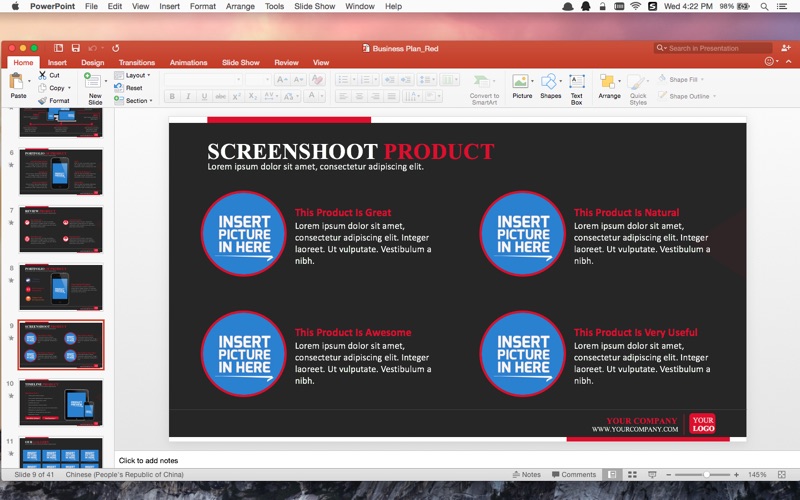
Task: Toggle the Notes pane in status bar
Action: [526, 474]
